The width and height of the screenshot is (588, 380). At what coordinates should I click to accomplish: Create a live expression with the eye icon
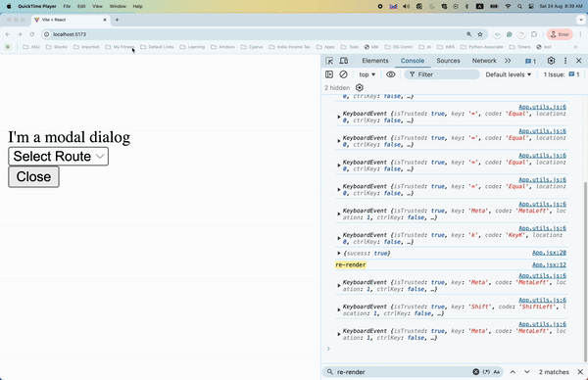point(390,74)
